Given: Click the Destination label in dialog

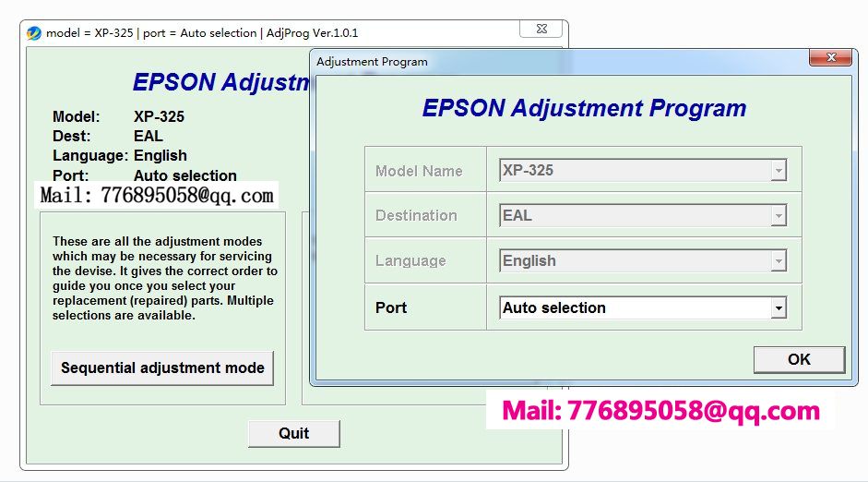Looking at the screenshot, I should coord(416,215).
